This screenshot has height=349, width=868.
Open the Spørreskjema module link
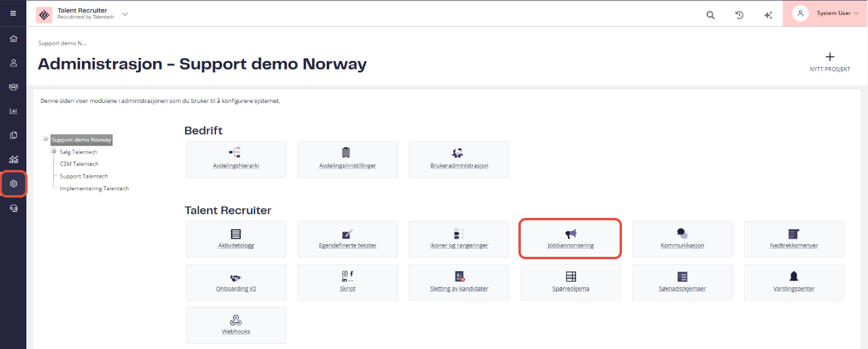(x=570, y=289)
